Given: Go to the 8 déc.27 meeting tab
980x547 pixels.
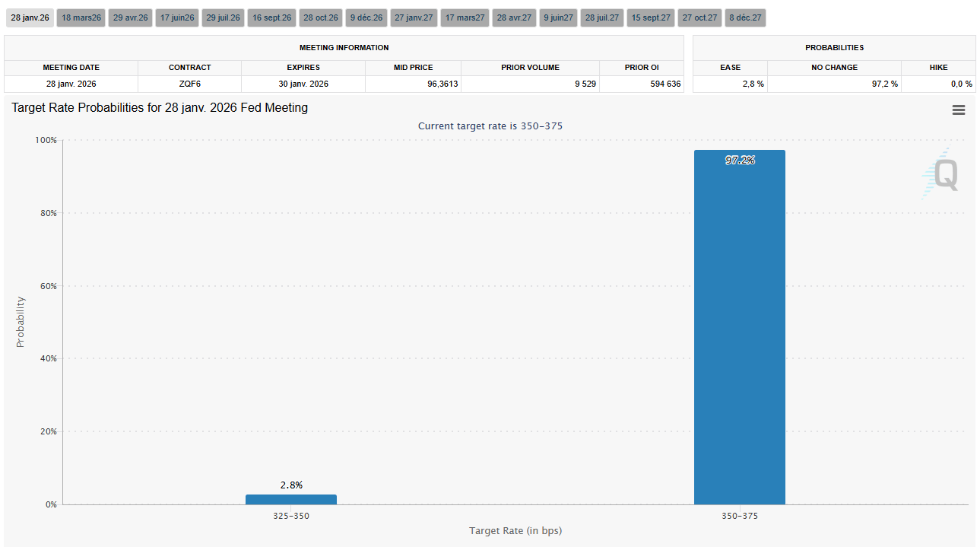Looking at the screenshot, I should click(745, 17).
